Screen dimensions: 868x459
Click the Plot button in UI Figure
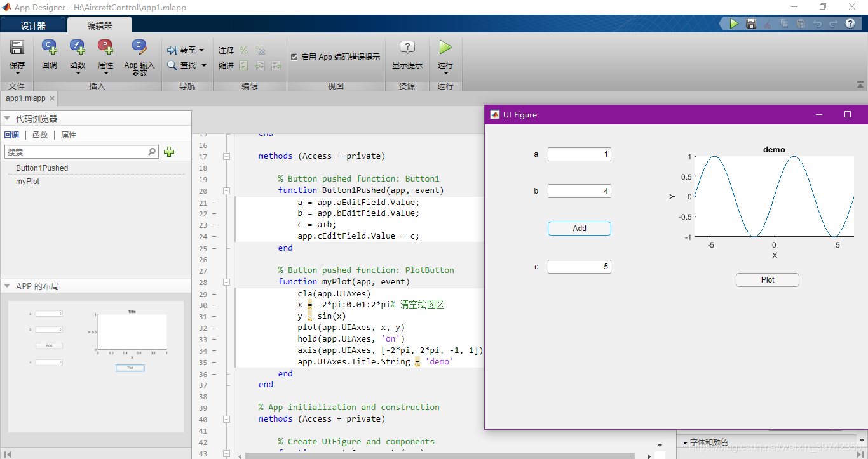tap(767, 279)
